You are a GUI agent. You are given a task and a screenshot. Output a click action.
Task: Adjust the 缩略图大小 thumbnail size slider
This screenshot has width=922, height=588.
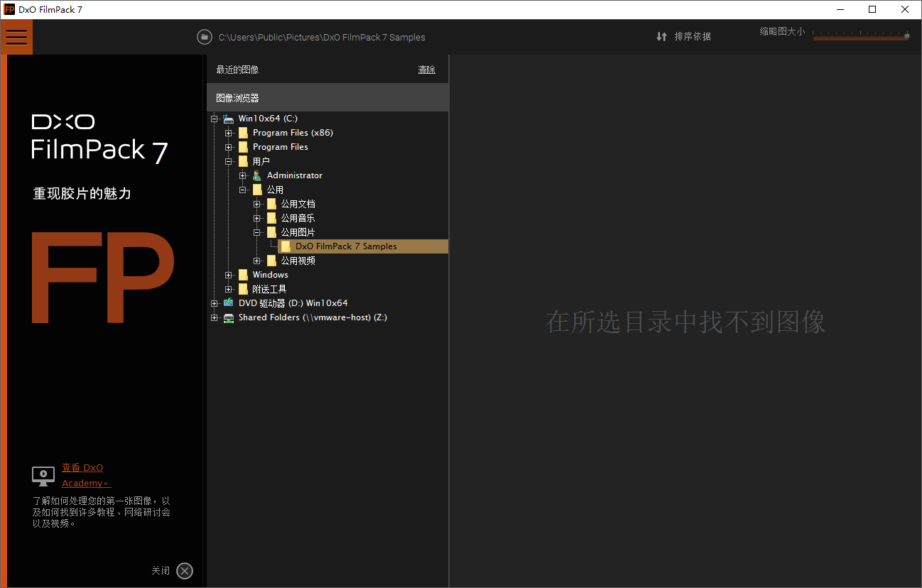click(x=861, y=36)
